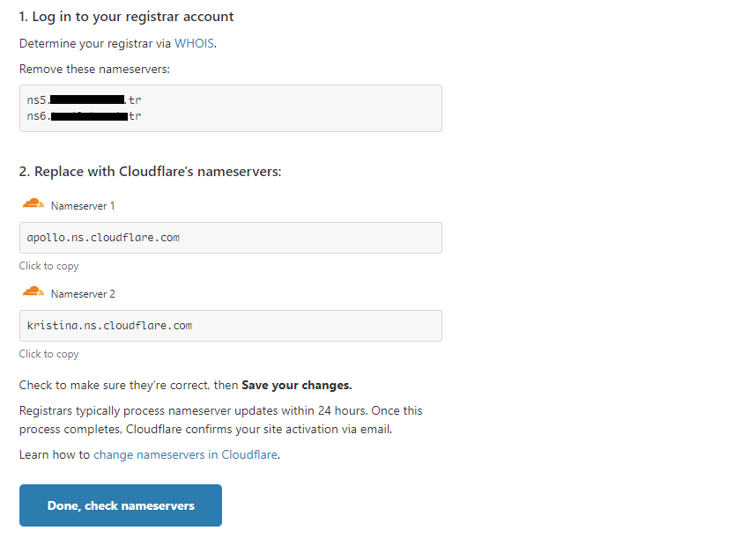Click the 'Log in to your registrar account' heading

click(x=126, y=17)
